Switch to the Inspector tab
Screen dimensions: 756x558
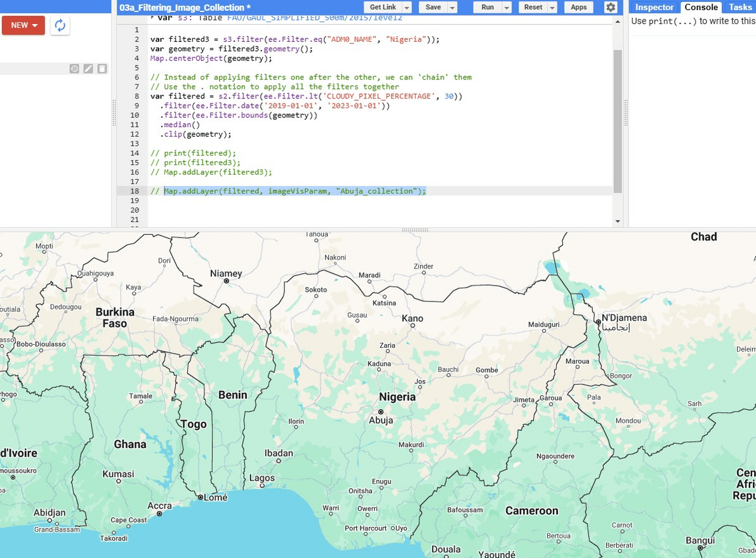click(654, 8)
